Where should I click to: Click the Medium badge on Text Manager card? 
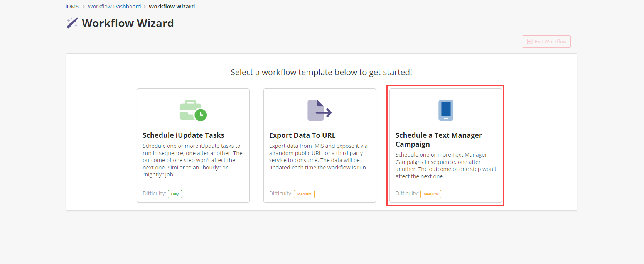click(431, 194)
